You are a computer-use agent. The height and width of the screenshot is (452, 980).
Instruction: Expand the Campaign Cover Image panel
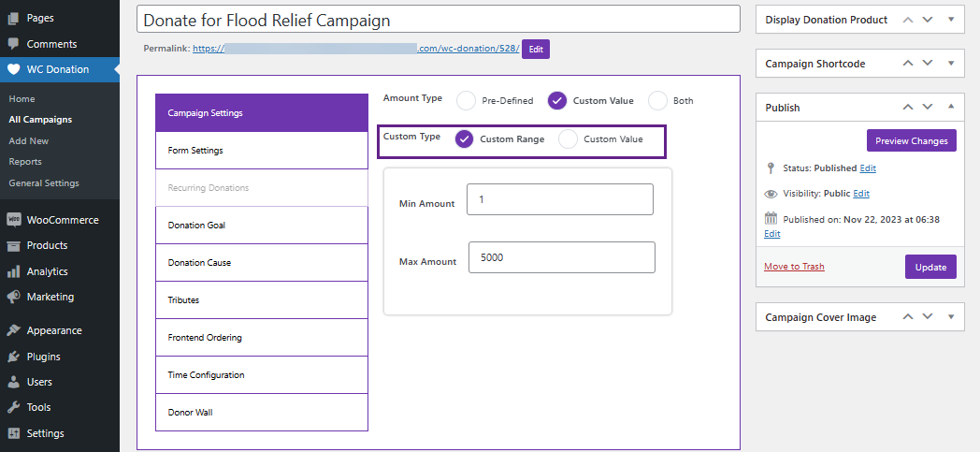point(951,317)
